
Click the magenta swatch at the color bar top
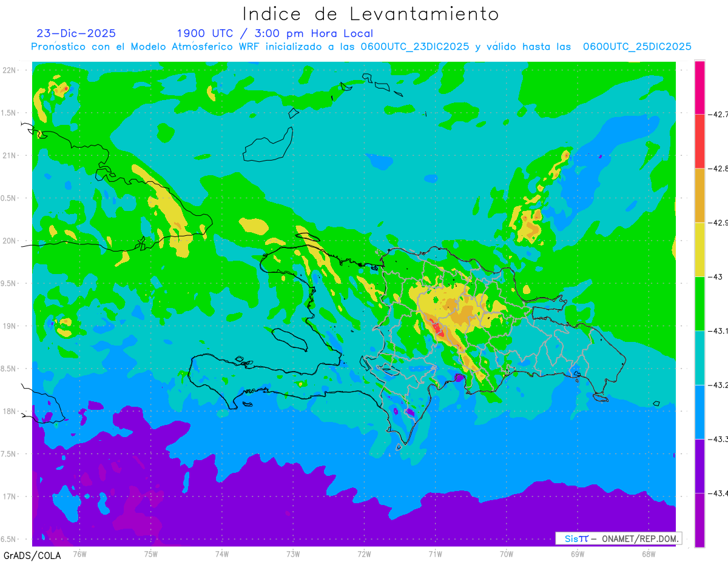[x=699, y=87]
